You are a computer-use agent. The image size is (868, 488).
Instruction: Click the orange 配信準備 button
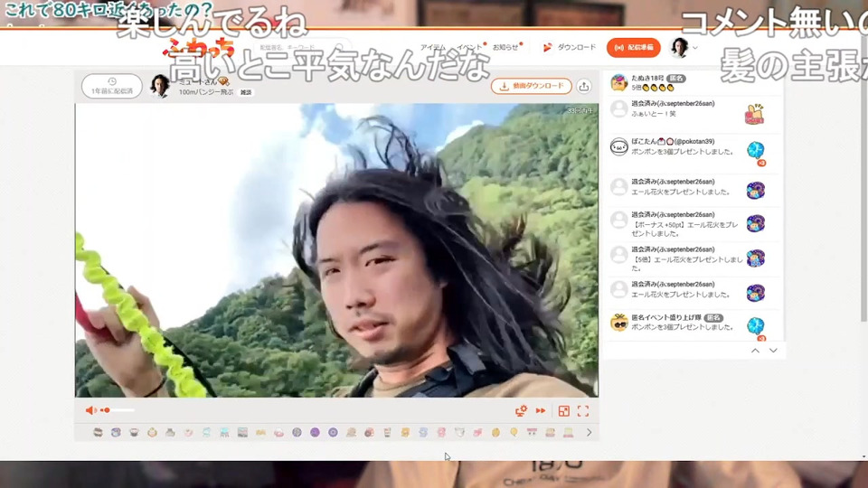point(634,48)
